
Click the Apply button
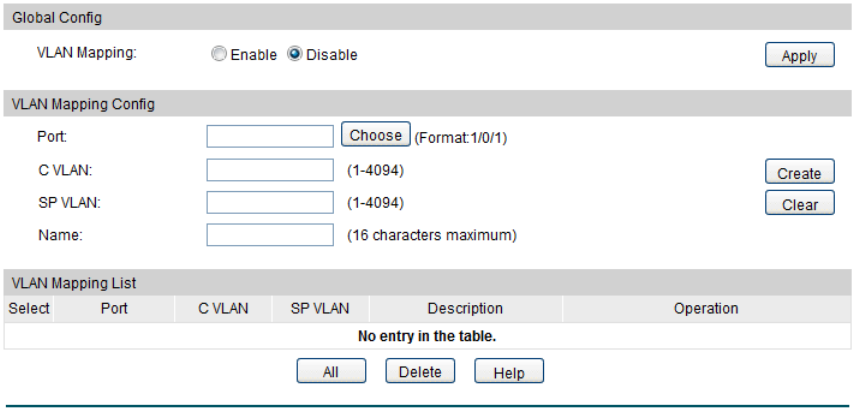(x=799, y=56)
